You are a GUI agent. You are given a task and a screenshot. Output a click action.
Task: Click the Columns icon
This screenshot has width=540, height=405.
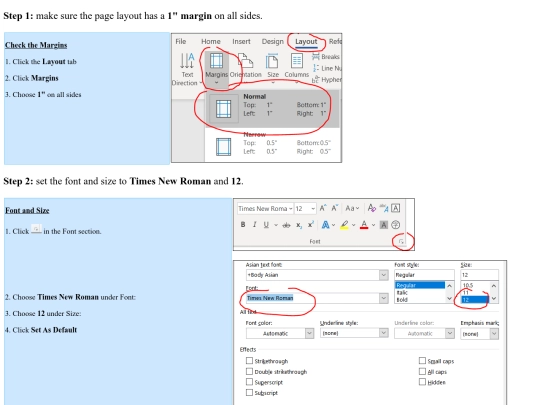point(297,61)
